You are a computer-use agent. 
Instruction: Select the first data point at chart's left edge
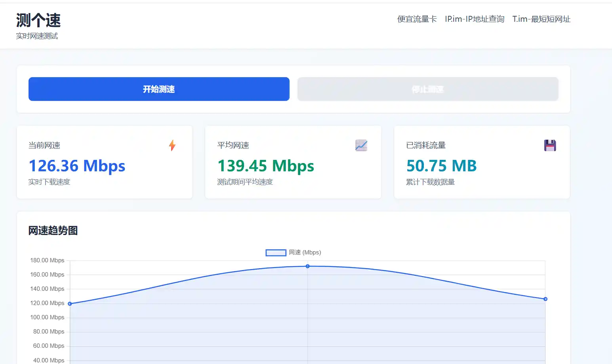[x=70, y=304]
